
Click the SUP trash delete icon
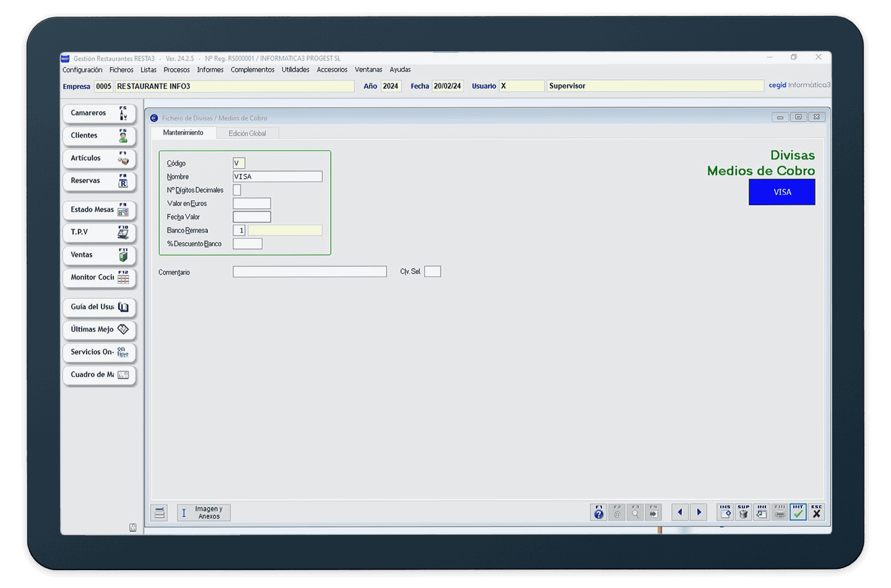point(743,512)
